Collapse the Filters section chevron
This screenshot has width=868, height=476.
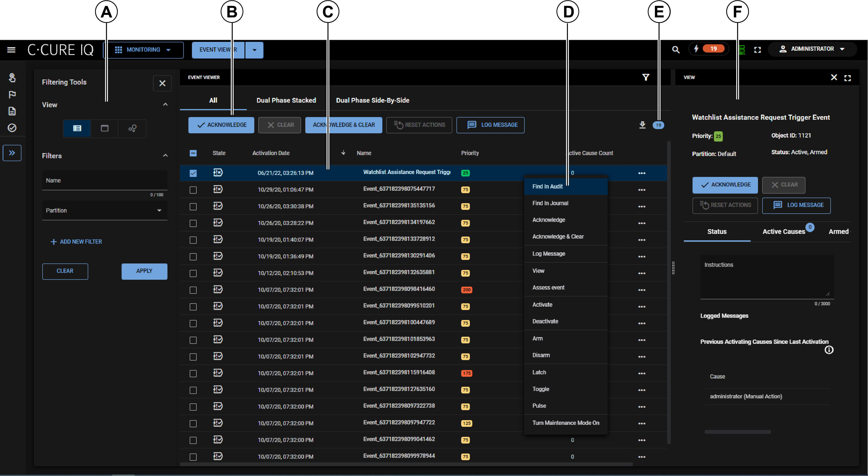(165, 156)
